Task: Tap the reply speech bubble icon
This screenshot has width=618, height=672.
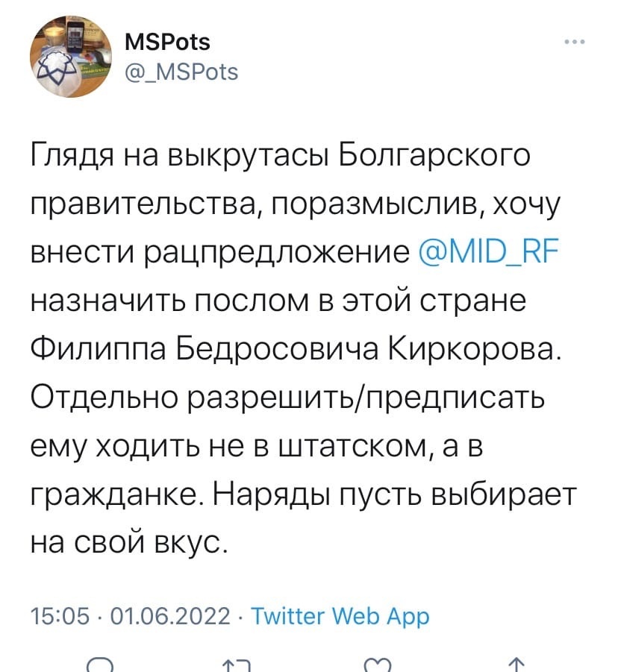Action: (x=100, y=665)
